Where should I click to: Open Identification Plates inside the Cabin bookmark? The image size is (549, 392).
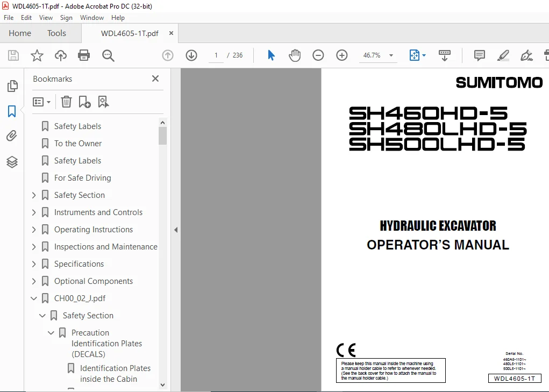pos(115,374)
